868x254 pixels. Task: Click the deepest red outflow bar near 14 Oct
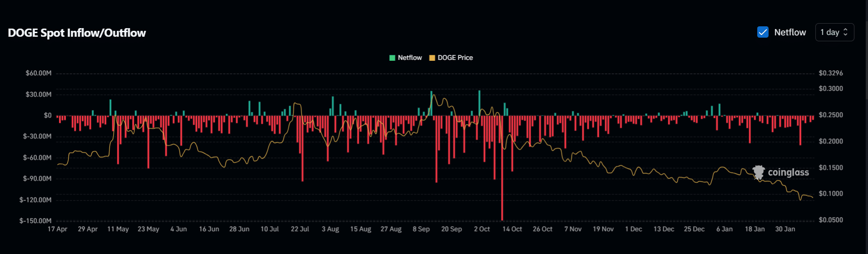point(502,168)
